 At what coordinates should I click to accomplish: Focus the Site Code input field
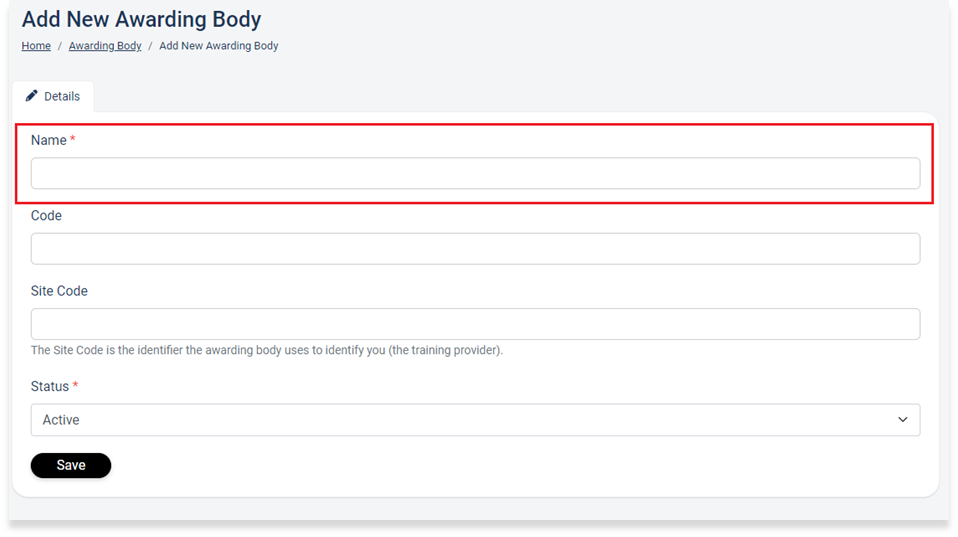click(475, 324)
